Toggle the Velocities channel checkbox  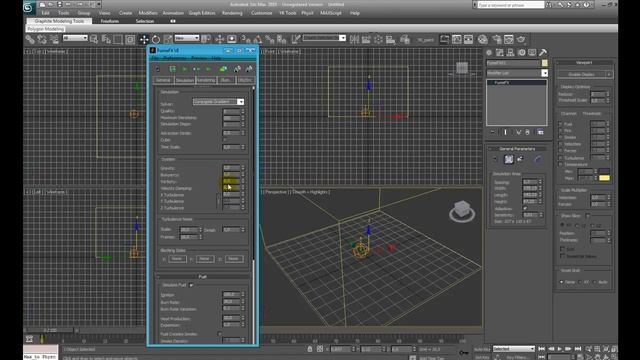(x=560, y=144)
